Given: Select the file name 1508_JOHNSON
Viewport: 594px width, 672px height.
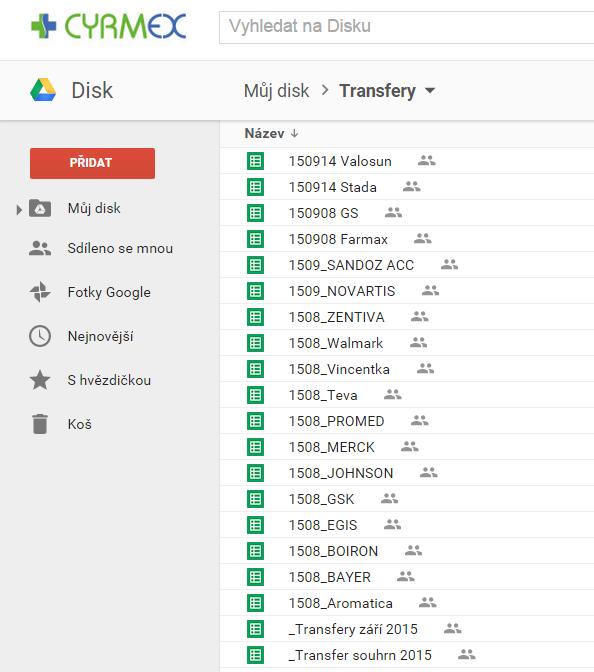Looking at the screenshot, I should [341, 473].
